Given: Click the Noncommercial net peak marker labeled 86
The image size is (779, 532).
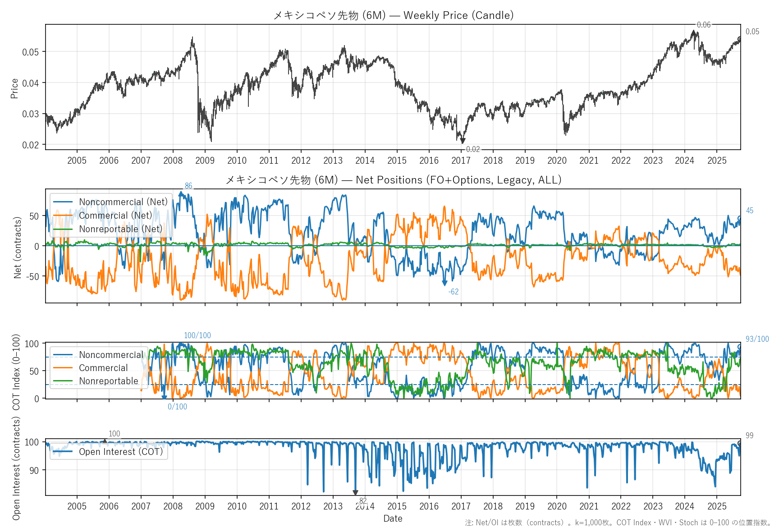Looking at the screenshot, I should [x=181, y=193].
